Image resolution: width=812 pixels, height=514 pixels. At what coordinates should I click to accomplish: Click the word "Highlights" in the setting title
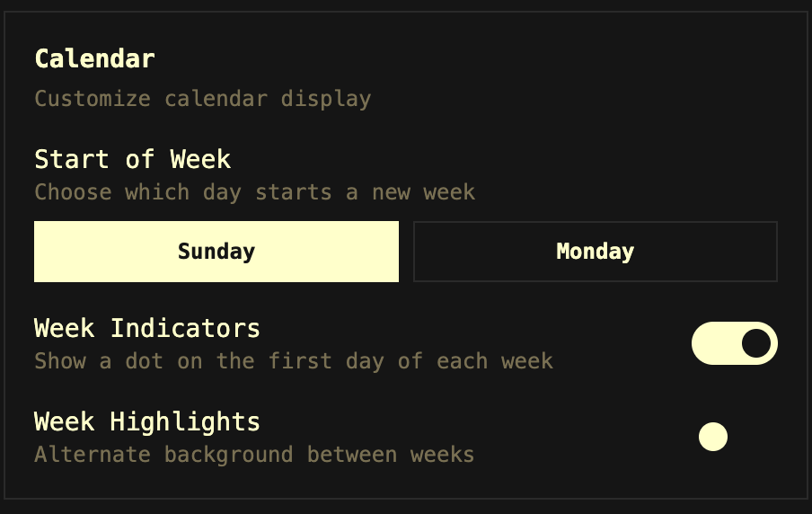tap(185, 422)
